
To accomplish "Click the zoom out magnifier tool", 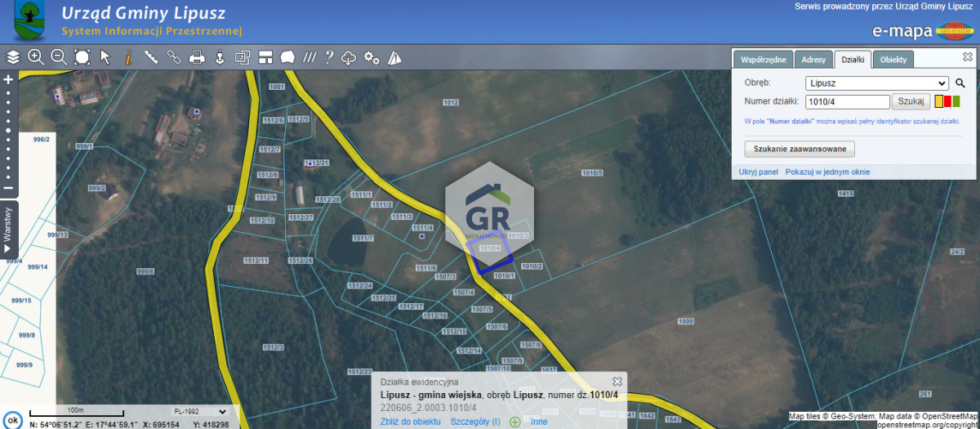I will click(x=59, y=57).
